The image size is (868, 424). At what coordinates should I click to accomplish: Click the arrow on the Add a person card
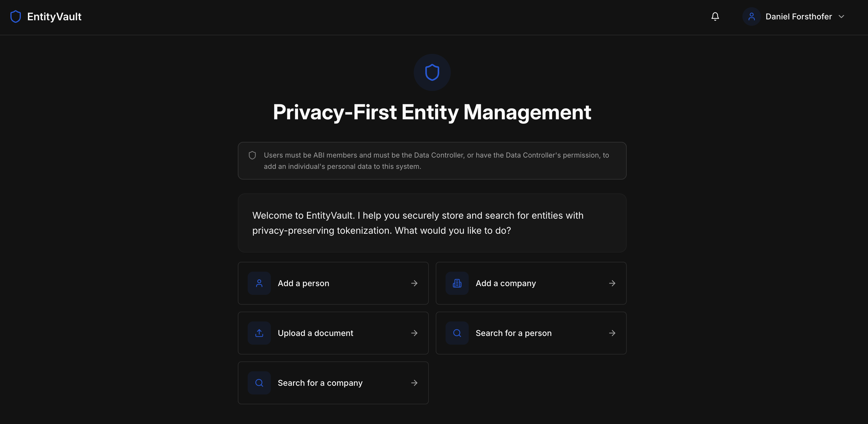pos(414,283)
